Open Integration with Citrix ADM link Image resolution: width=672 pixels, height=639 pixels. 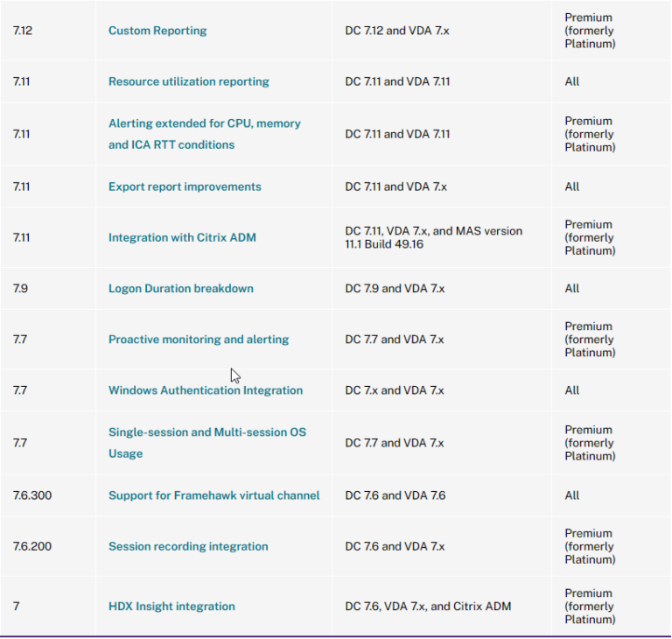(182, 237)
